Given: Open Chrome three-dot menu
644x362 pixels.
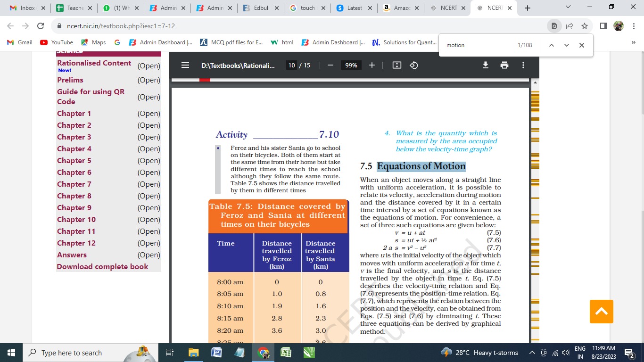Looking at the screenshot, I should 634,26.
